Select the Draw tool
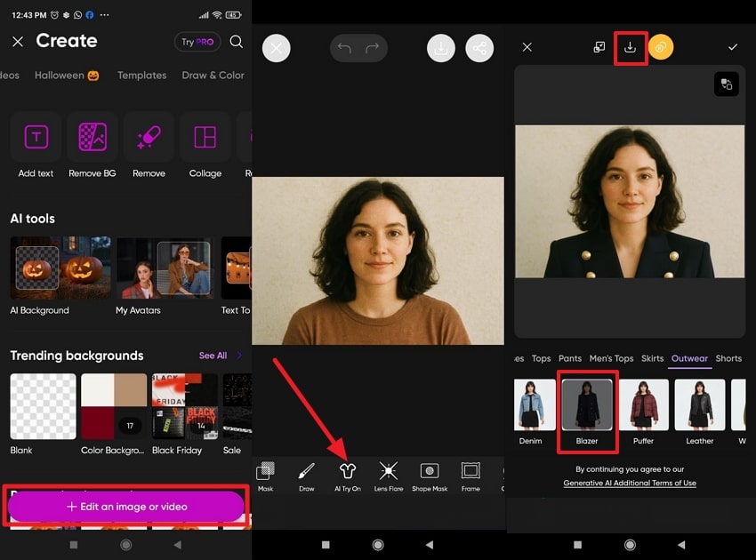The width and height of the screenshot is (756, 560). 305,476
